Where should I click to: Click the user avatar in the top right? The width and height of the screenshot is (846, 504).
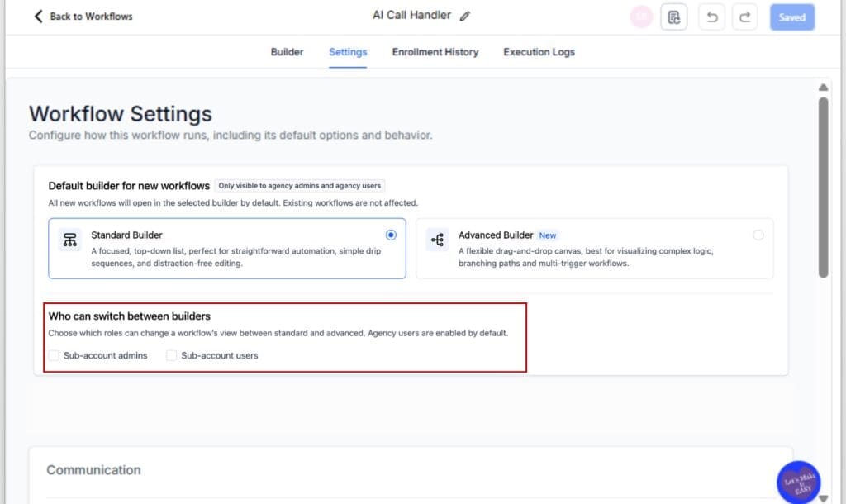pyautogui.click(x=642, y=17)
